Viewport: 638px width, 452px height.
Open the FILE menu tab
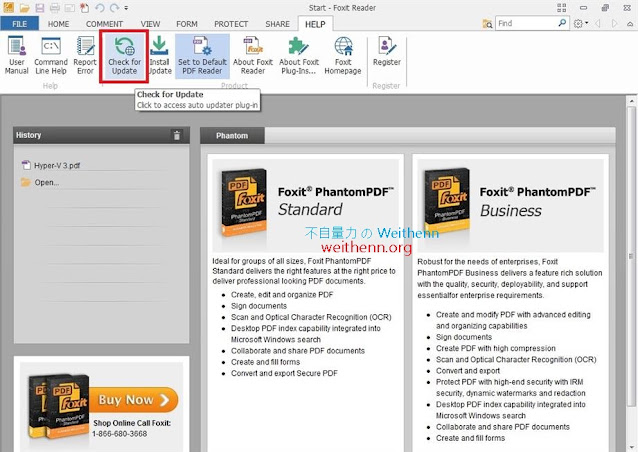20,24
